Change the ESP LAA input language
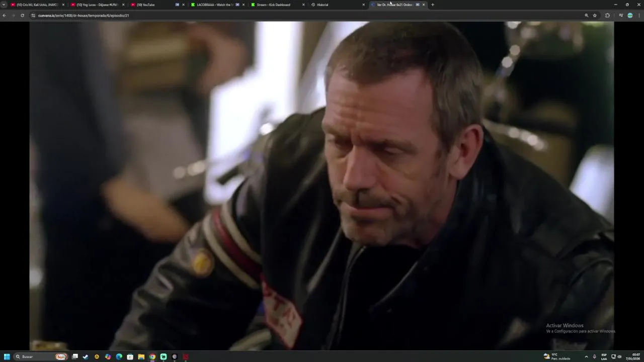644x362 pixels. pos(604,356)
